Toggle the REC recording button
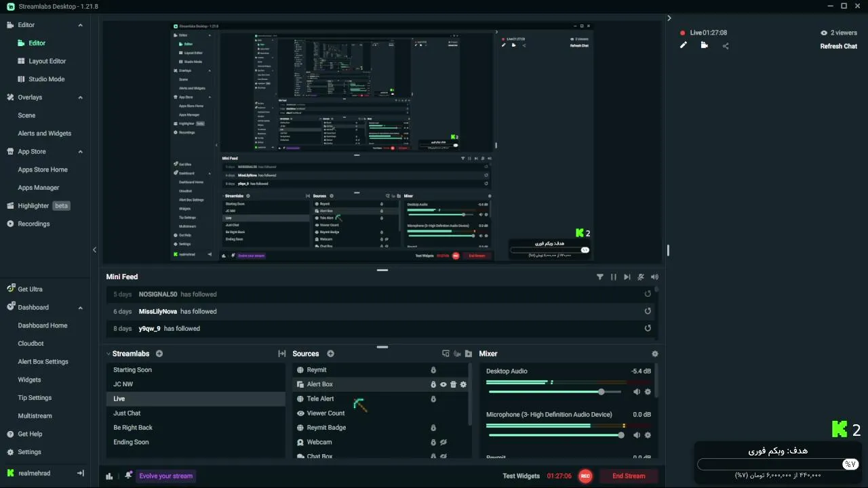Screen dimensions: 868x488 click(x=585, y=476)
